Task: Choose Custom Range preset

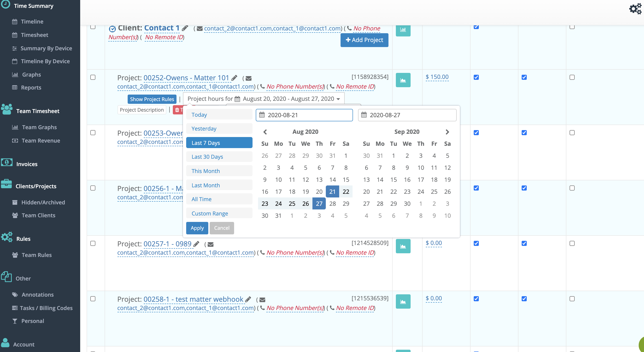Action: [x=219, y=213]
